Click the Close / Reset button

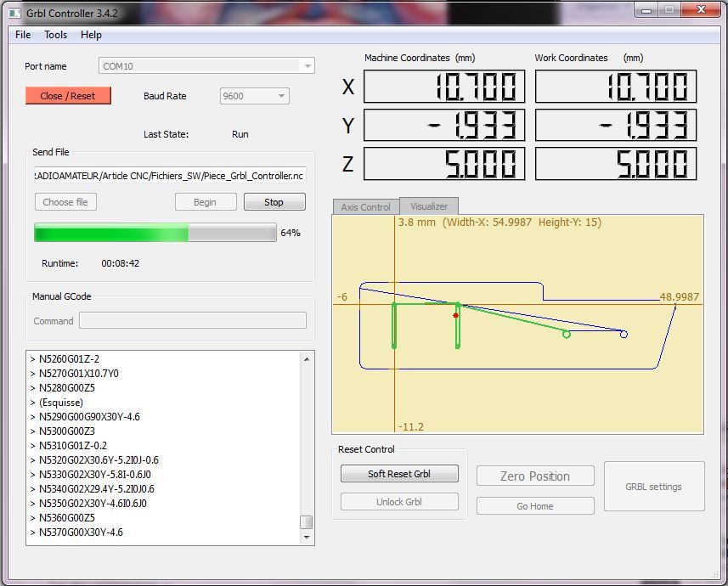coord(68,96)
